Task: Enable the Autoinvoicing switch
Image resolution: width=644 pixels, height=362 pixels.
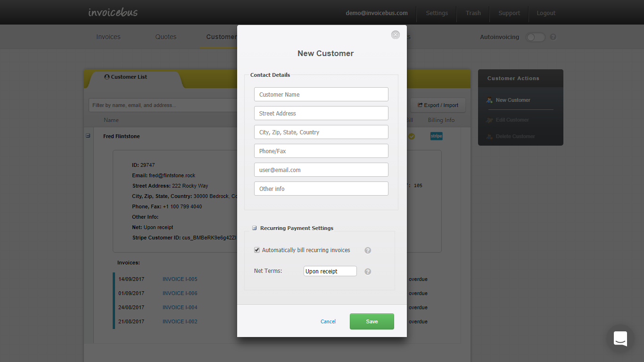Action: (535, 37)
